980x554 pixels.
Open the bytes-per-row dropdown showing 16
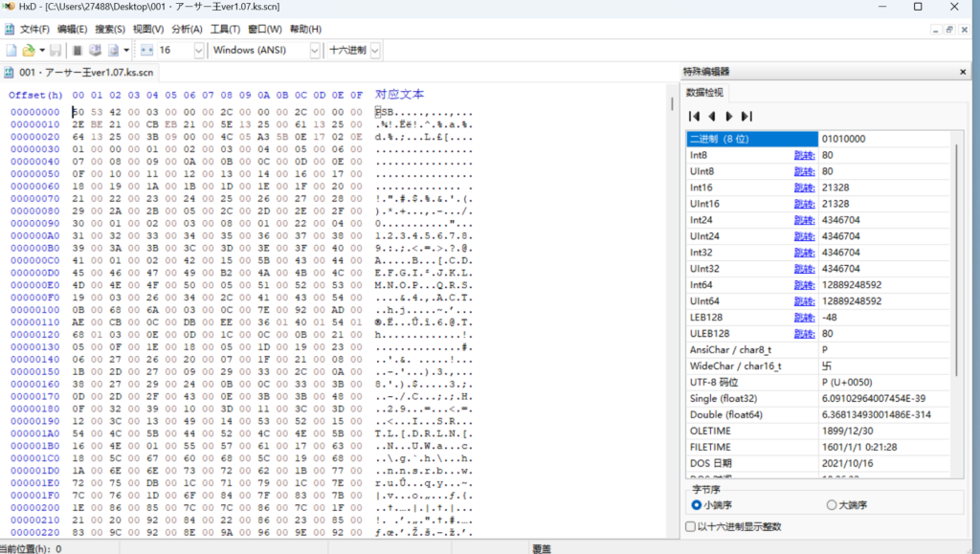[197, 50]
